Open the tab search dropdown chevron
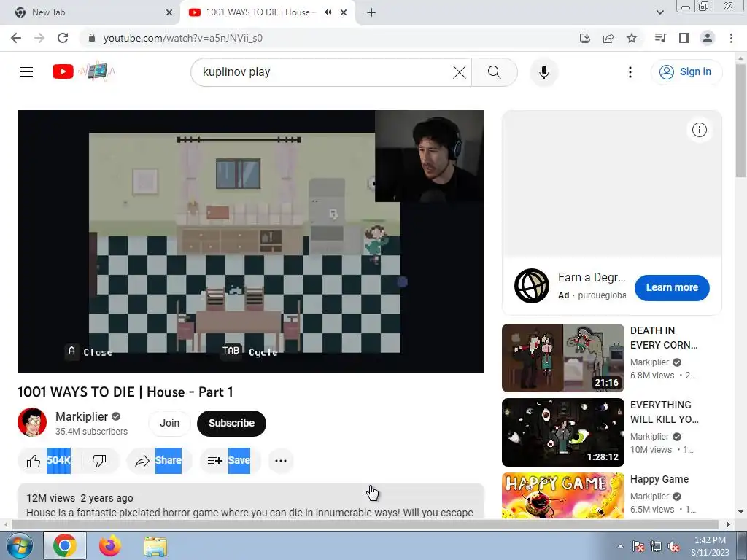The width and height of the screenshot is (747, 560). 659,12
